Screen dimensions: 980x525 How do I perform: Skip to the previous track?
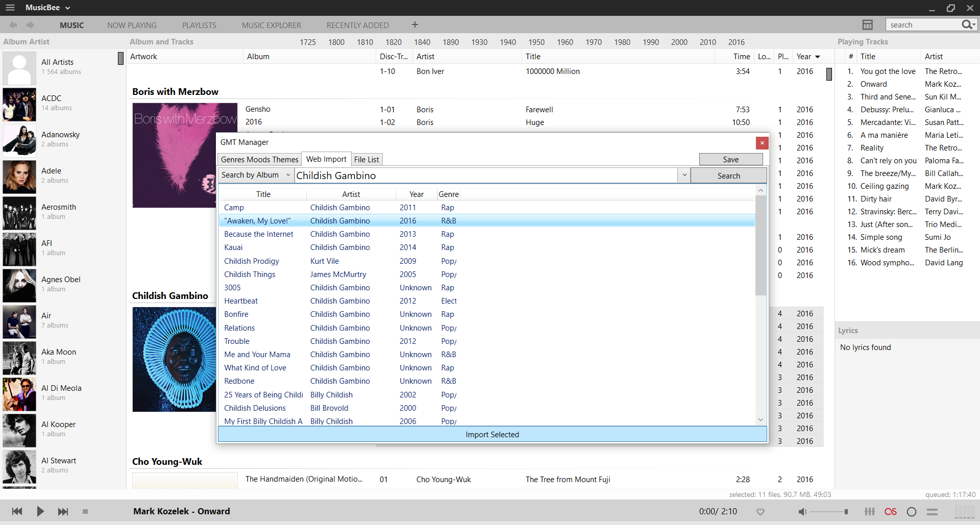[17, 511]
